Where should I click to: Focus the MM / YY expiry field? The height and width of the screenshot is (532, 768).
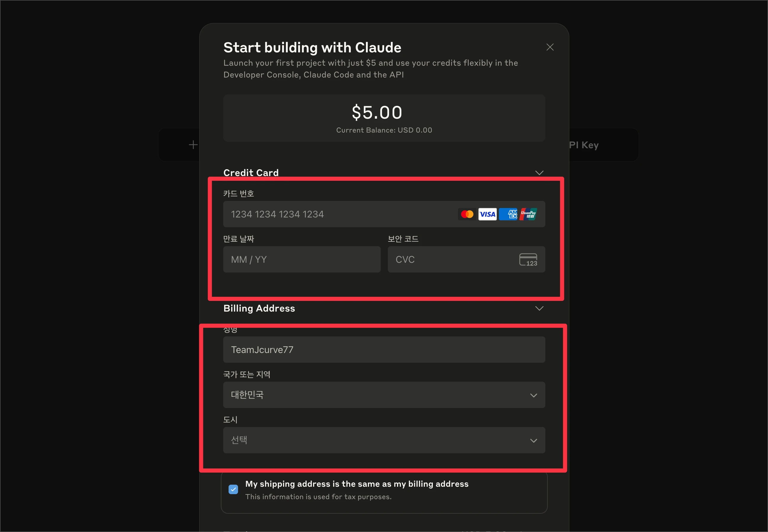(302, 259)
